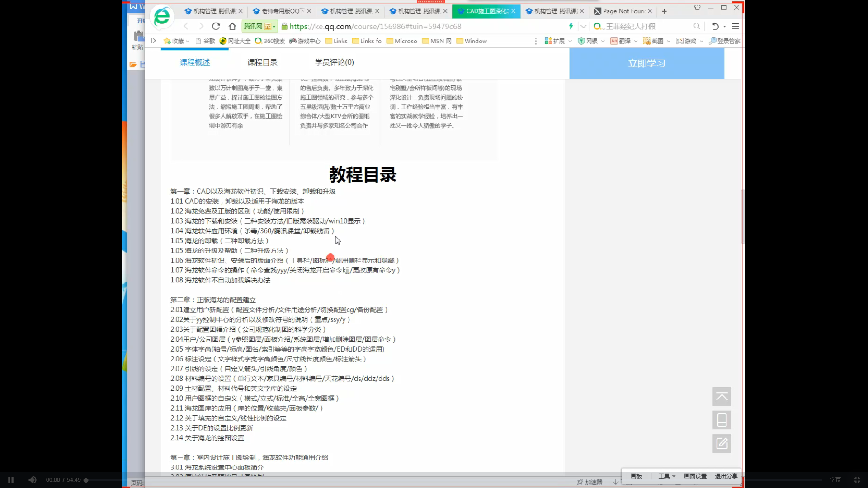The image size is (868, 488).
Task: Click the browser reload icon
Action: tap(216, 26)
